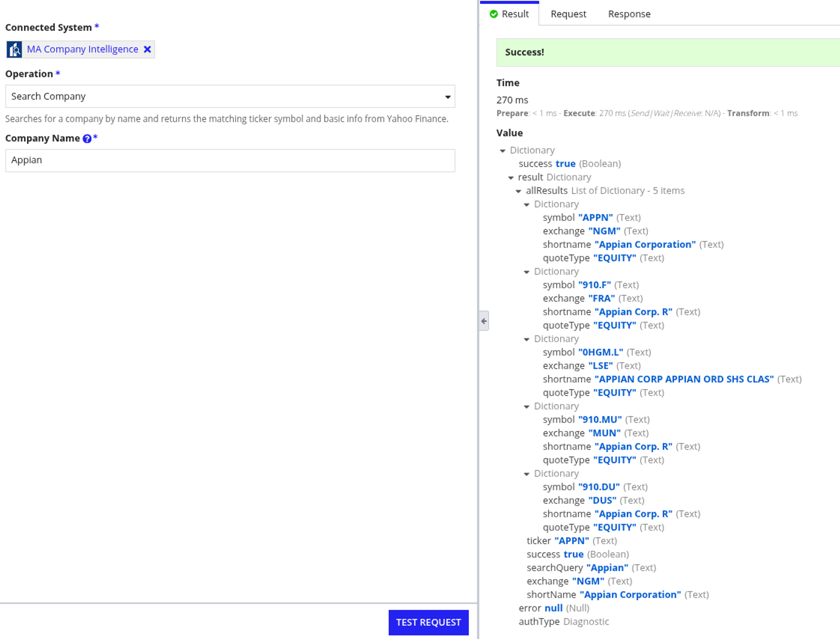Collapse the top-level Dictionary node
This screenshot has width=840, height=639.
click(x=502, y=151)
